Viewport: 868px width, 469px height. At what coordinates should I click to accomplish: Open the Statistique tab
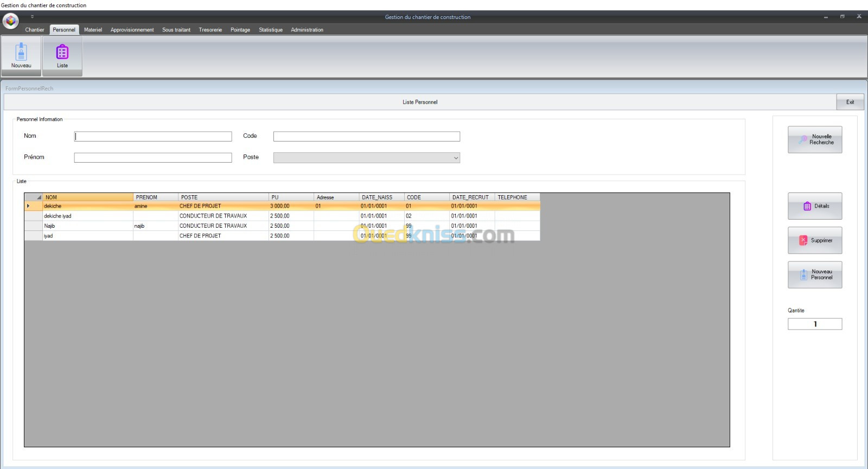tap(271, 30)
